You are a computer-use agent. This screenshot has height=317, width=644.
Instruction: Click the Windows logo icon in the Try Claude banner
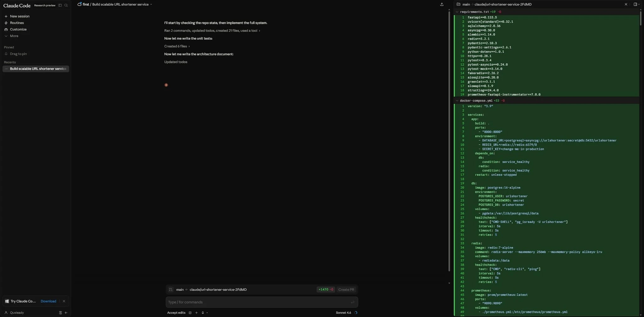point(7,301)
